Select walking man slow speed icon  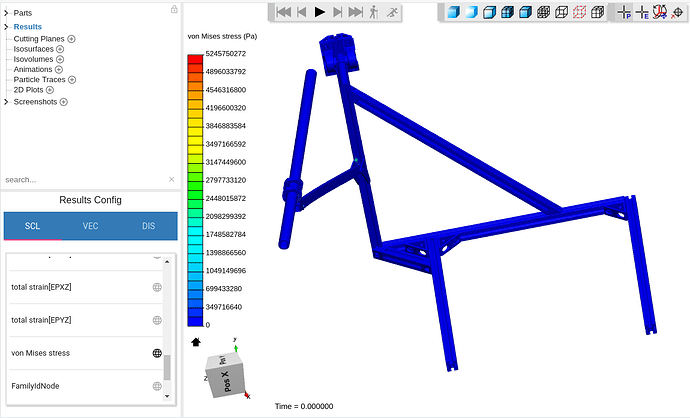(x=374, y=12)
